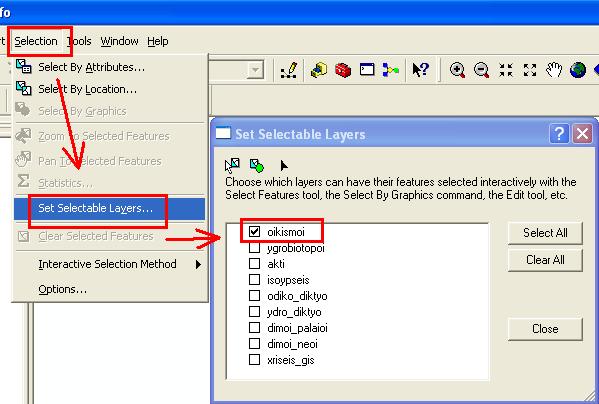Open the Help menu
This screenshot has width=599, height=404.
point(158,41)
